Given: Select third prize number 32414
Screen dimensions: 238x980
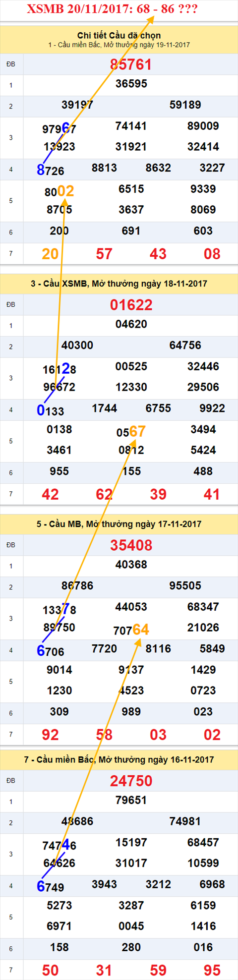Looking at the screenshot, I should point(203,147).
